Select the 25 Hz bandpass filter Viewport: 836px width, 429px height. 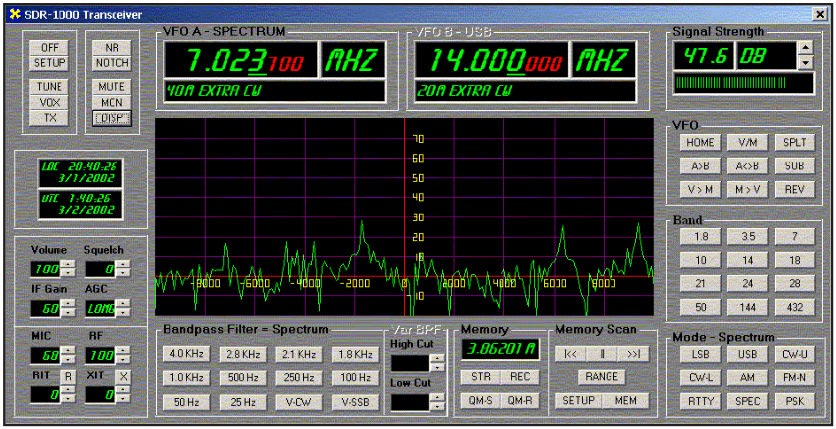242,402
